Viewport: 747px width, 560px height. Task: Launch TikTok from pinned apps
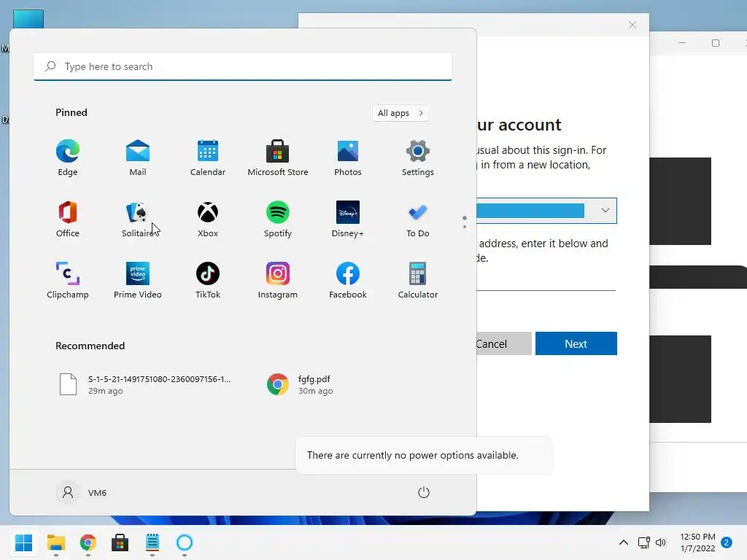(208, 281)
